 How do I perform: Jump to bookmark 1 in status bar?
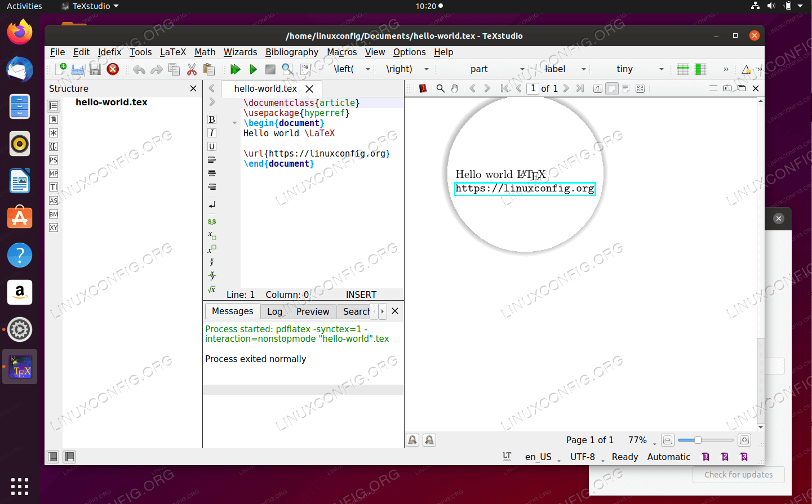pyautogui.click(x=705, y=457)
